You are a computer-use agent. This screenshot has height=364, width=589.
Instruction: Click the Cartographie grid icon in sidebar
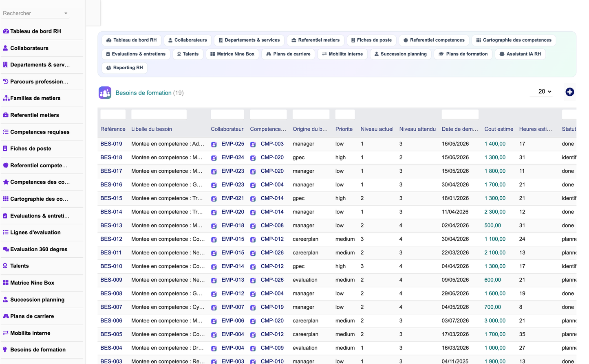(6, 199)
